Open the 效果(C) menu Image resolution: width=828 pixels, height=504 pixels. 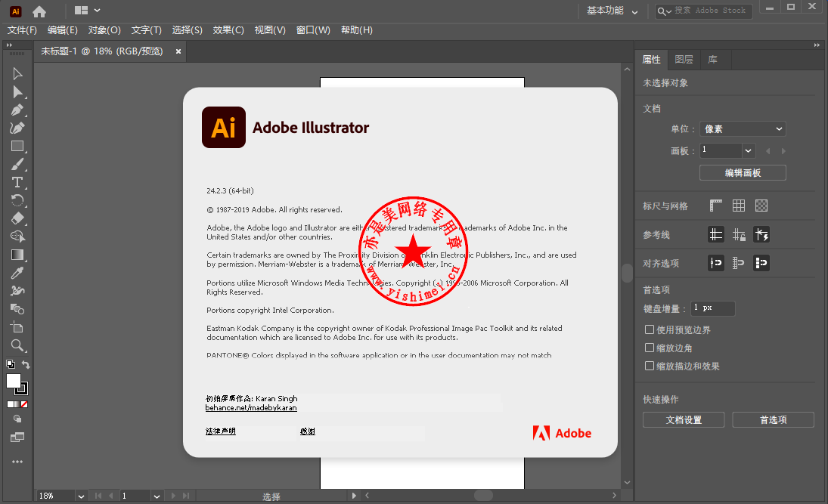click(x=228, y=30)
